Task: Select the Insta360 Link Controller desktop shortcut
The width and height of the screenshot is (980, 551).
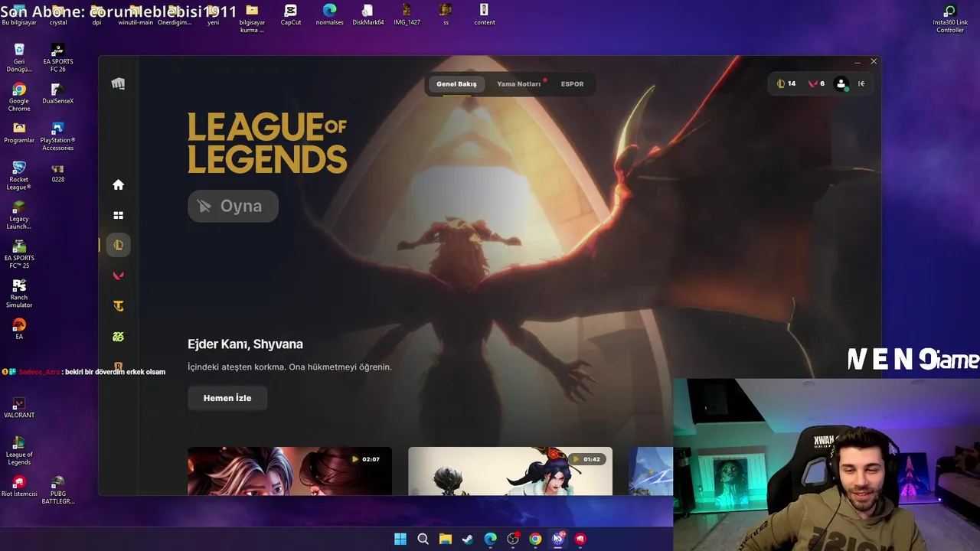Action: [x=950, y=18]
